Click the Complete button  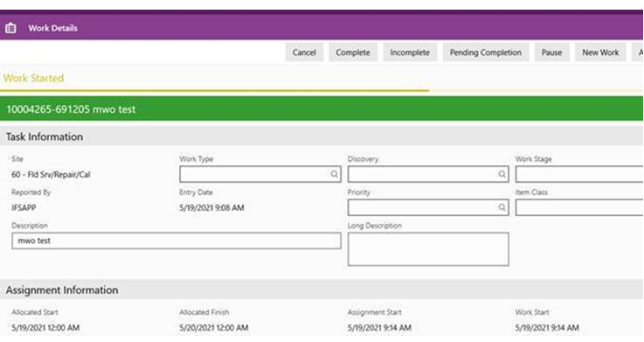click(x=353, y=52)
